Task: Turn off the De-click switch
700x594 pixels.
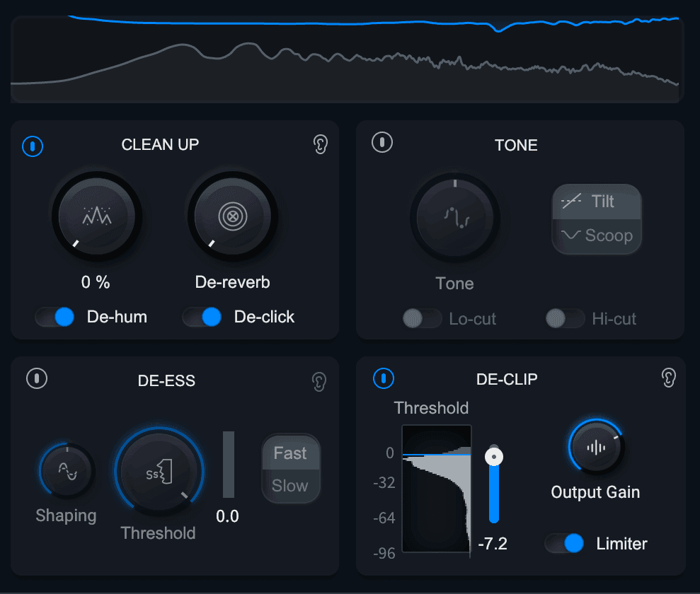Action: tap(202, 317)
